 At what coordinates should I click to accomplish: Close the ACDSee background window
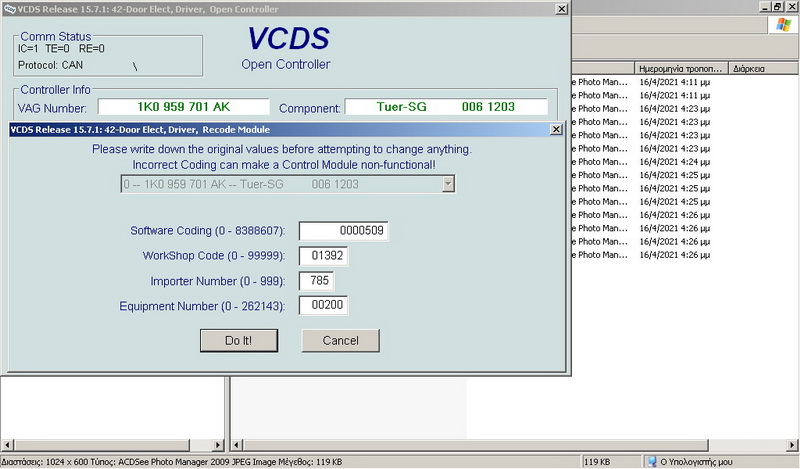(791, 7)
